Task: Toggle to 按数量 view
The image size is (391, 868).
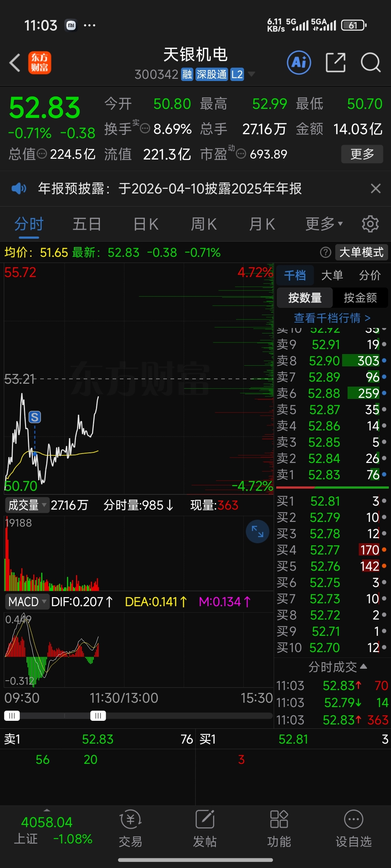Action: coord(305,298)
